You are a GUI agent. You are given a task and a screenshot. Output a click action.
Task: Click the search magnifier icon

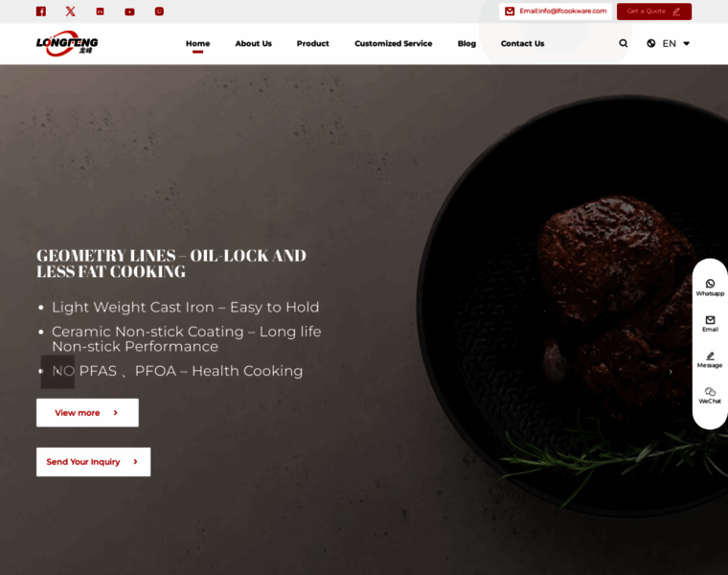[x=623, y=43]
